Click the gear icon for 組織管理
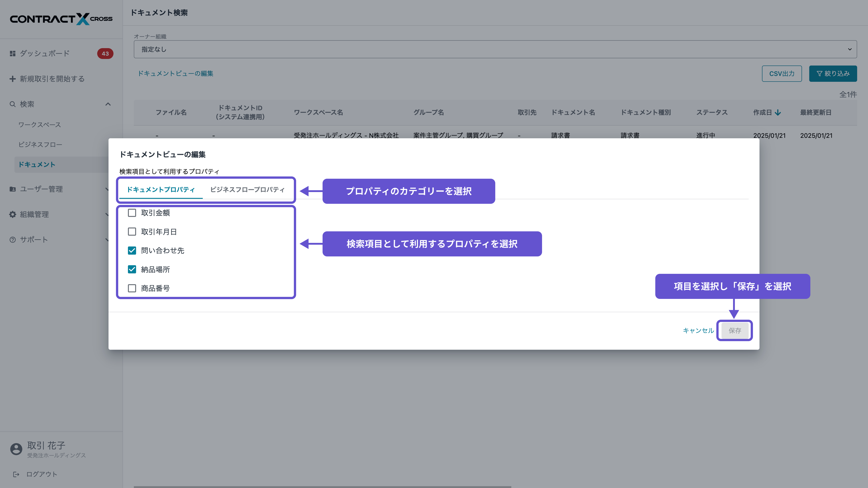 pyautogui.click(x=12, y=215)
